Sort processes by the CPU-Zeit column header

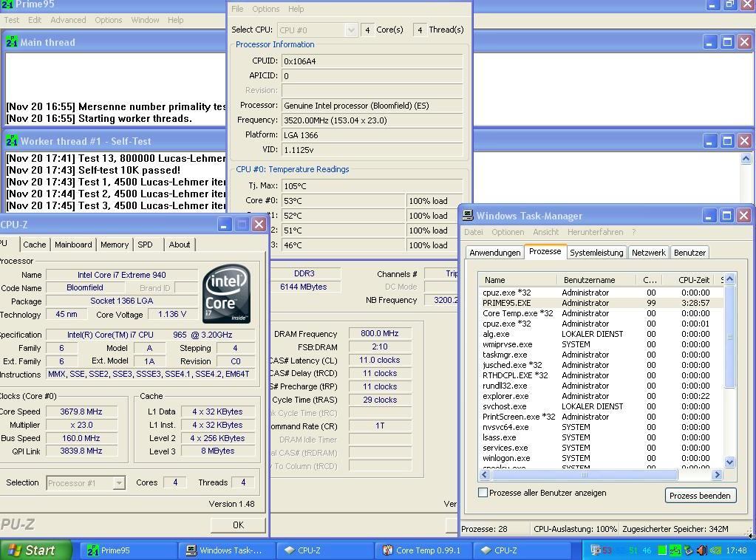pos(693,280)
